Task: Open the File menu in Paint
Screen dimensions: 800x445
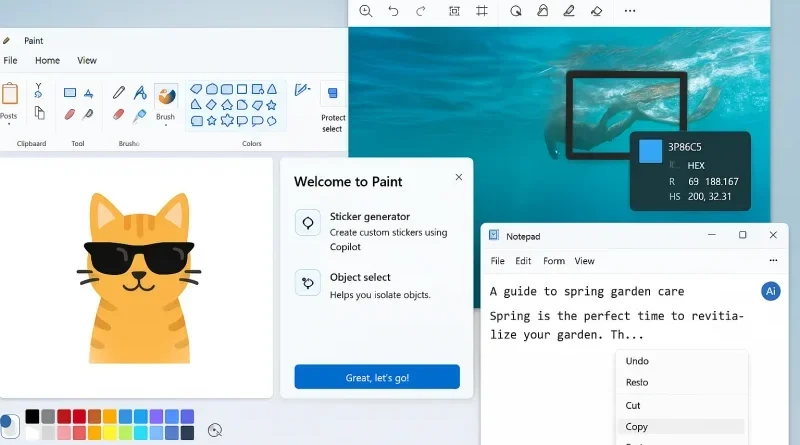Action: click(x=10, y=60)
